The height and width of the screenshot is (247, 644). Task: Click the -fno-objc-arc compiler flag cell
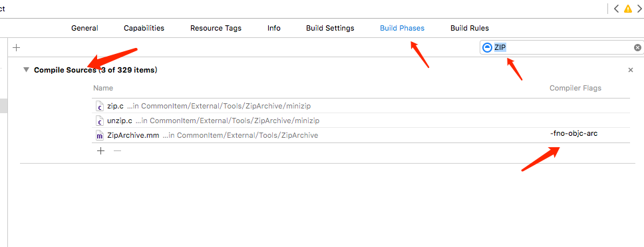click(573, 134)
